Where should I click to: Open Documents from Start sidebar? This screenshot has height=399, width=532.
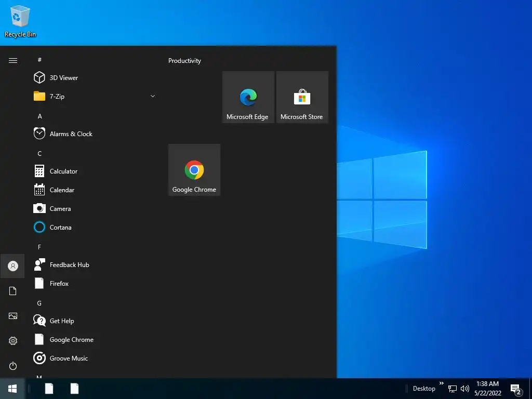(x=13, y=291)
